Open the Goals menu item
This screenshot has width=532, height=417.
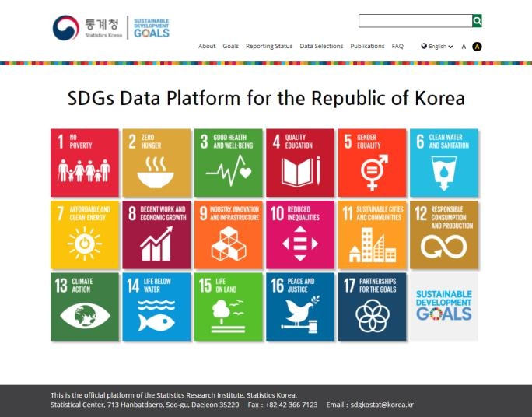tap(230, 47)
